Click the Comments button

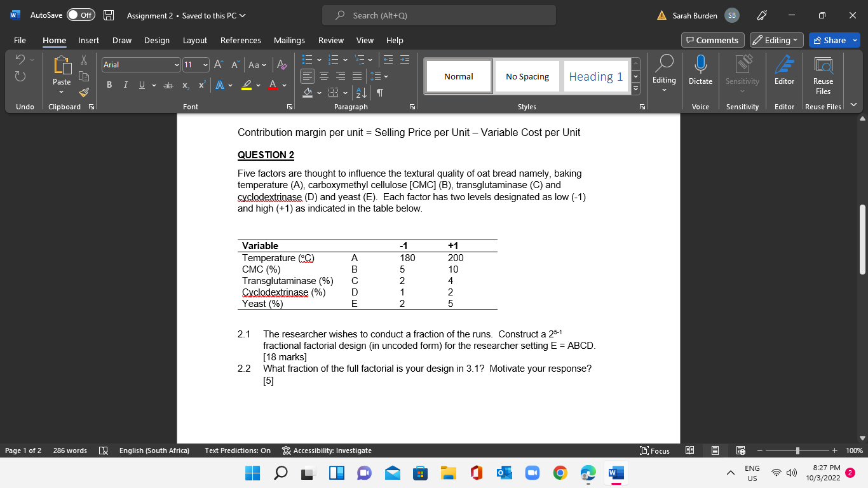click(712, 39)
